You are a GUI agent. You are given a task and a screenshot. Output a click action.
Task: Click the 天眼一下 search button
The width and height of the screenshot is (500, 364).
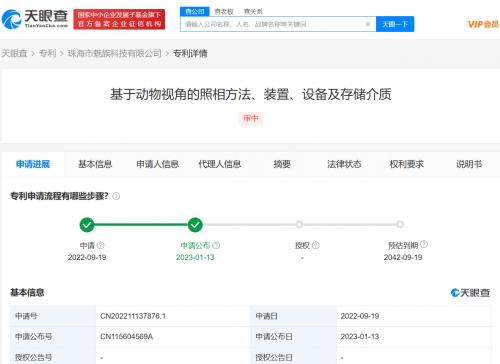click(x=395, y=24)
